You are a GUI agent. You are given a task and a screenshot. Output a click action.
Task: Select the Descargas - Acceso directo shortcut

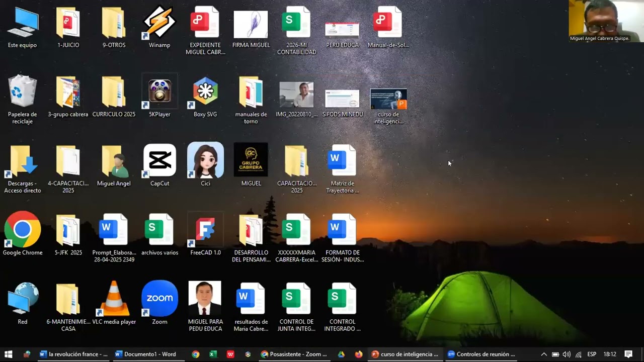click(23, 169)
